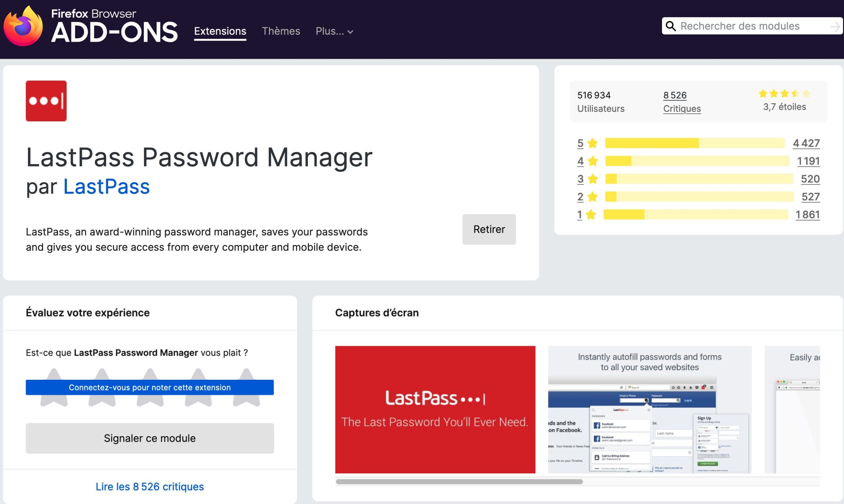
Task: Click the 4-star rating bar
Action: pyautogui.click(x=697, y=161)
